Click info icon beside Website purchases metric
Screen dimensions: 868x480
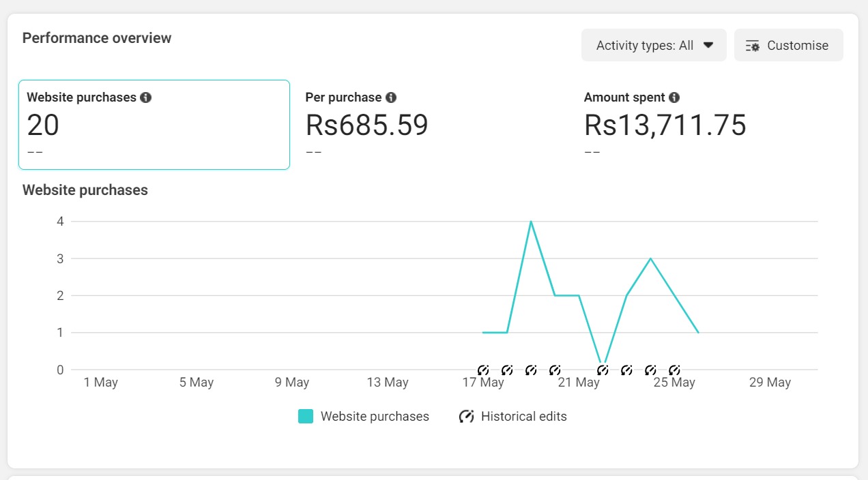coord(145,97)
